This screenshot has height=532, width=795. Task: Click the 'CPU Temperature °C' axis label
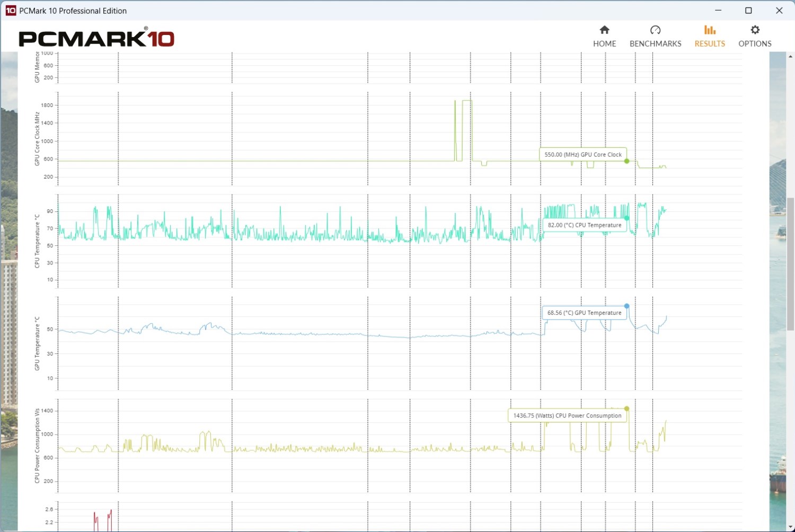[x=37, y=241]
